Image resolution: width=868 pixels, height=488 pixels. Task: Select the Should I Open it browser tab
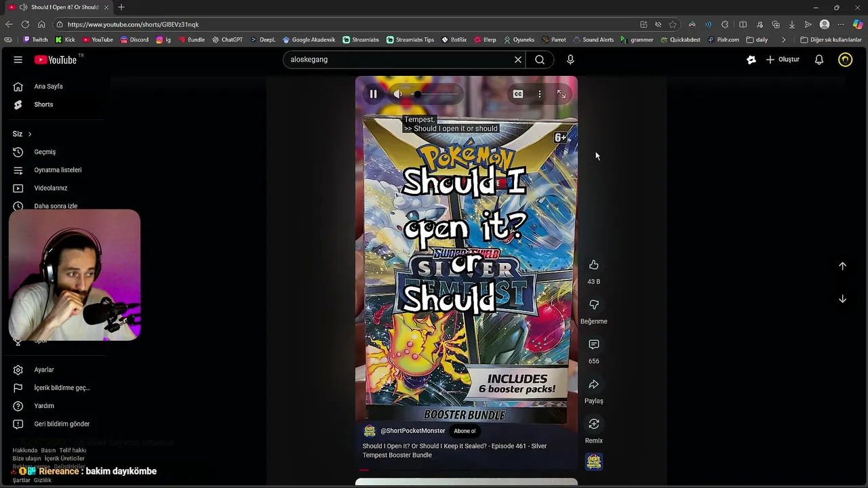(58, 7)
